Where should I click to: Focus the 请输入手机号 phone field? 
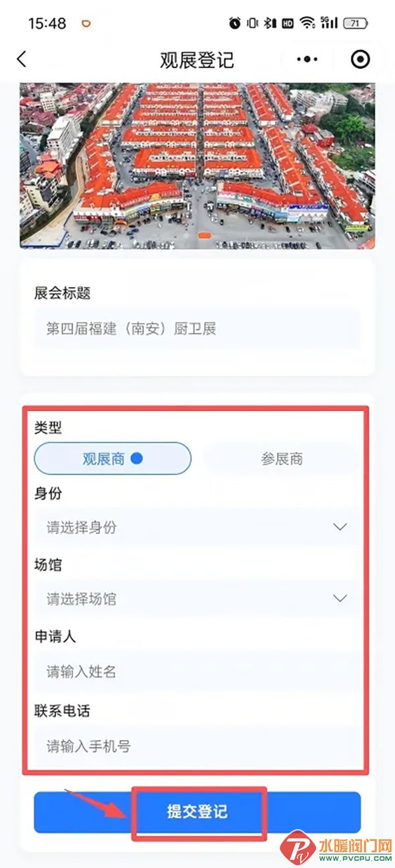point(197,746)
